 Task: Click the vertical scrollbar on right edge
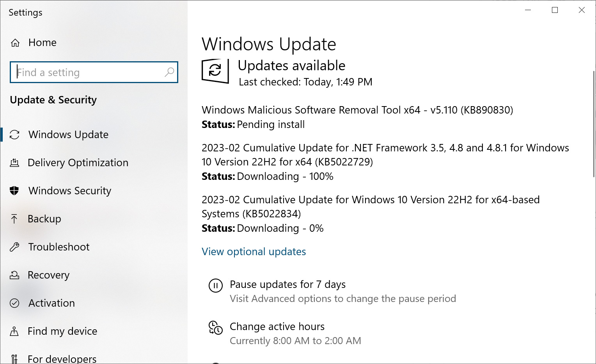point(594,125)
